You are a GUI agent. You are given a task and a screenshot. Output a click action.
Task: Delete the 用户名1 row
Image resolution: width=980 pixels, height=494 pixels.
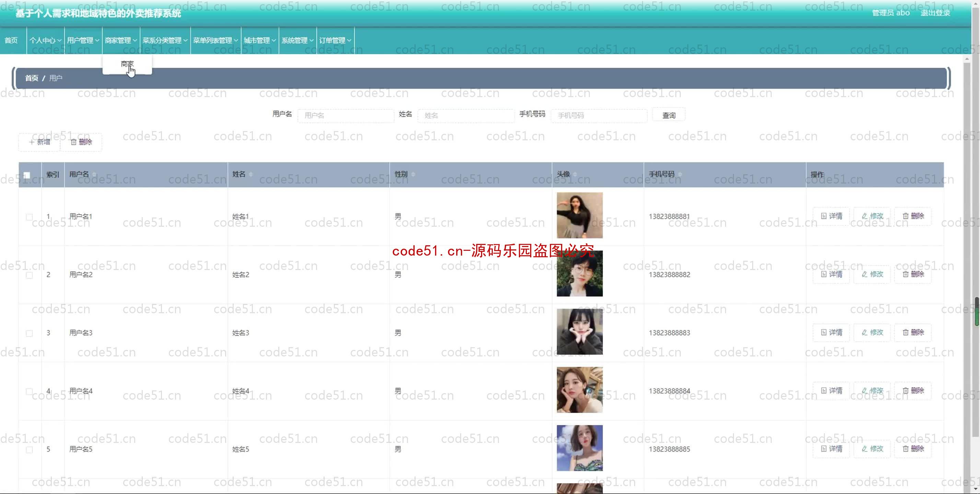tap(913, 216)
